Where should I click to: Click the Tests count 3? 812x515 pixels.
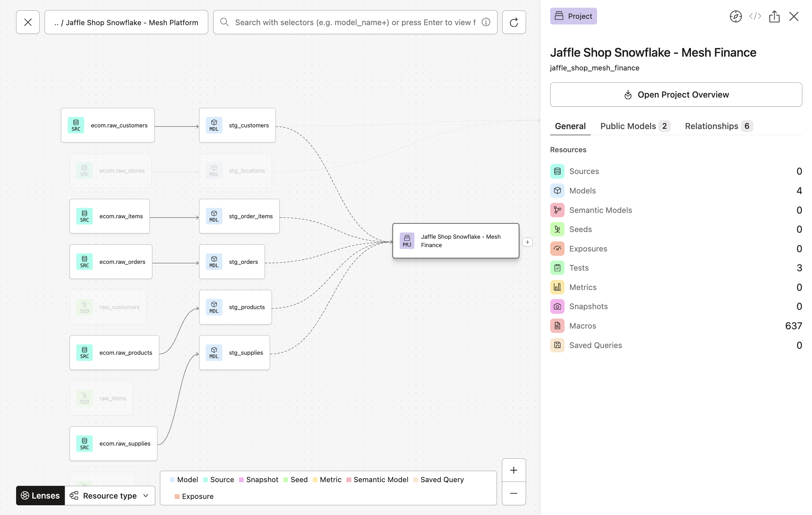pyautogui.click(x=799, y=268)
